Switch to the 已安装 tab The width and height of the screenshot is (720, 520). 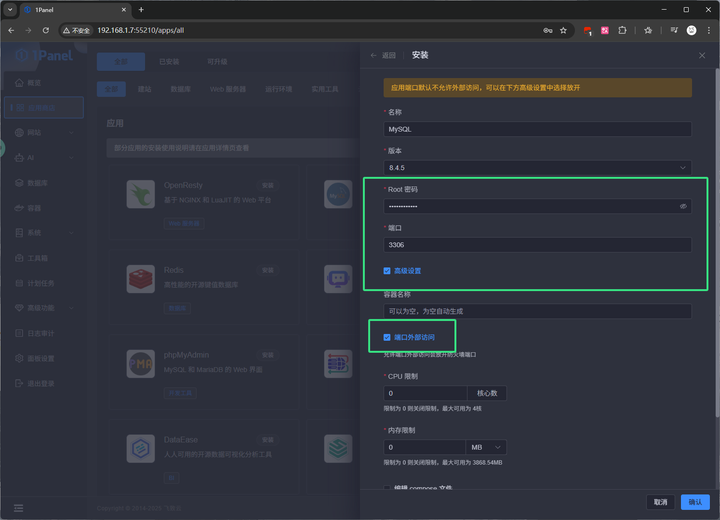(x=169, y=62)
